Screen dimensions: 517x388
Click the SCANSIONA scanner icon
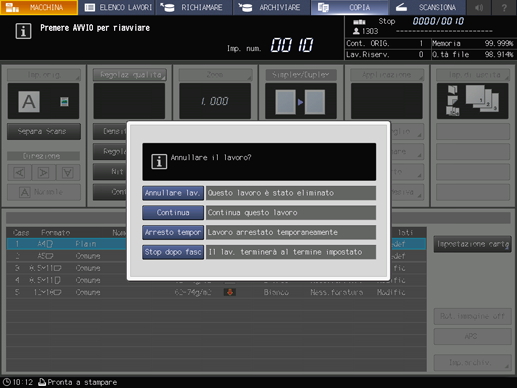pyautogui.click(x=401, y=7)
